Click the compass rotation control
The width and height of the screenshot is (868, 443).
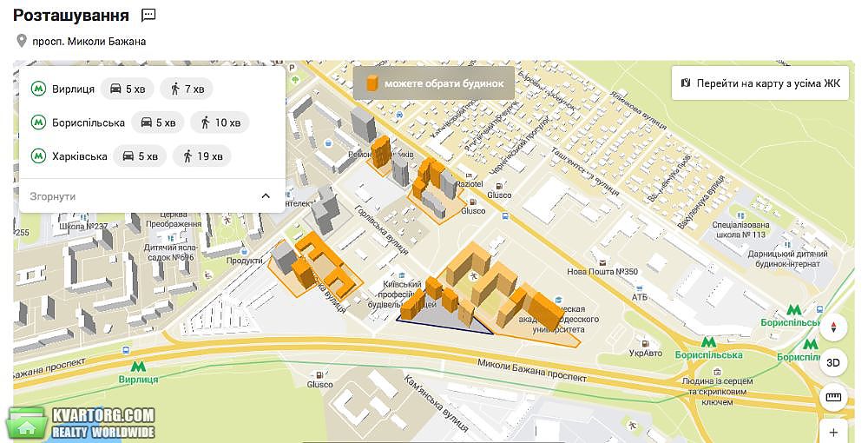(x=833, y=327)
